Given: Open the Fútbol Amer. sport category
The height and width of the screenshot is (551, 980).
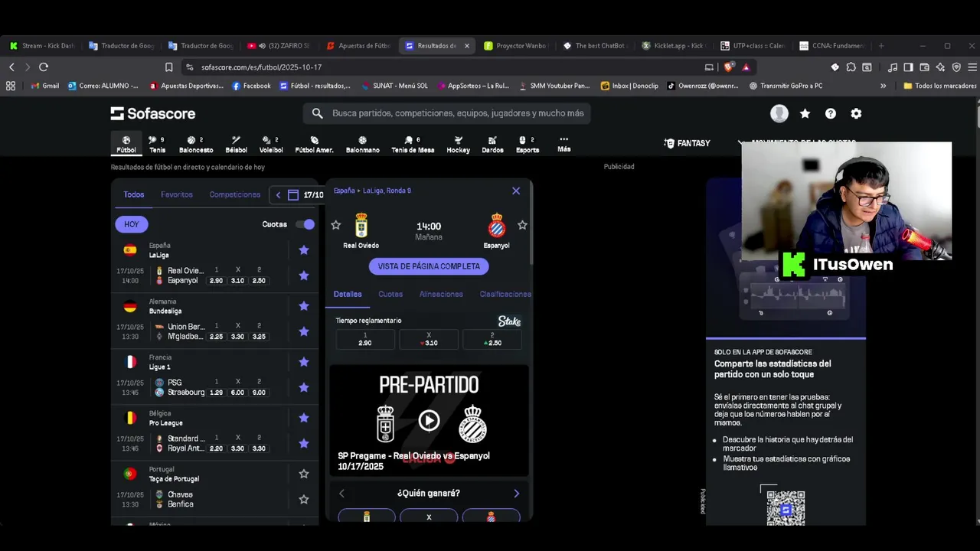Looking at the screenshot, I should [x=314, y=144].
